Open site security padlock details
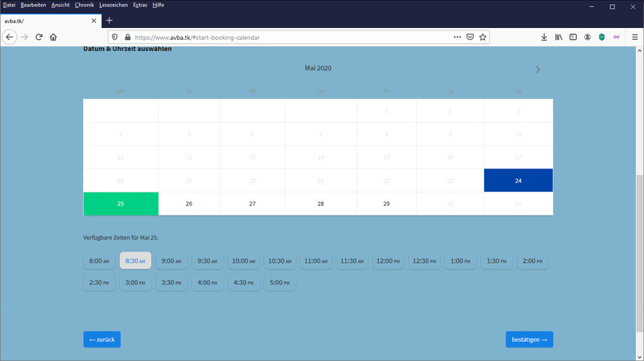Image resolution: width=644 pixels, height=361 pixels. coord(128,38)
